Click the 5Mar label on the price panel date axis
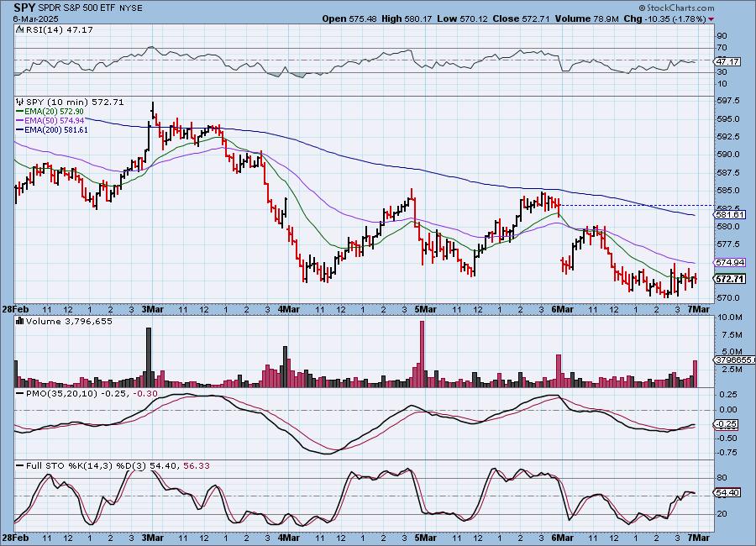The image size is (756, 546). point(425,308)
